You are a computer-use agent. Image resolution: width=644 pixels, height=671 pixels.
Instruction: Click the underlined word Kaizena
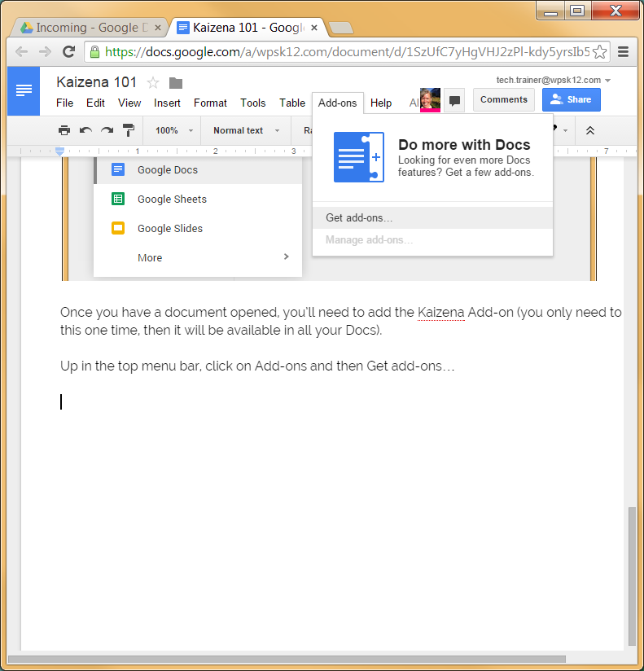coord(440,313)
